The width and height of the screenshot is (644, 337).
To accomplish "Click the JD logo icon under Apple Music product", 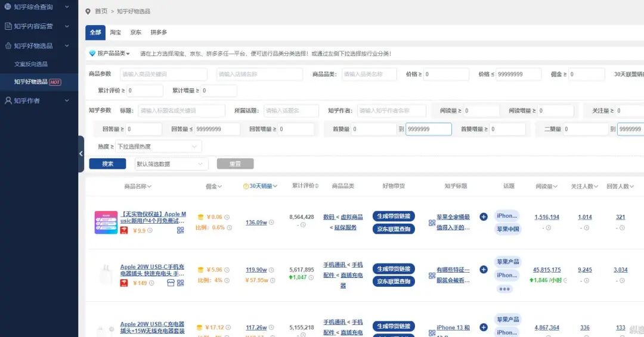I will [123, 231].
